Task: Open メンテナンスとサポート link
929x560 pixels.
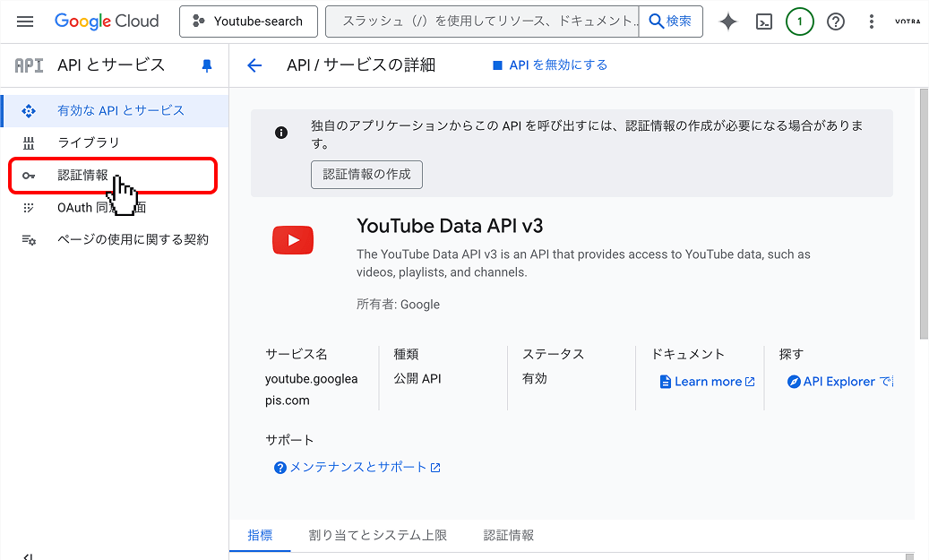Action: coord(357,468)
